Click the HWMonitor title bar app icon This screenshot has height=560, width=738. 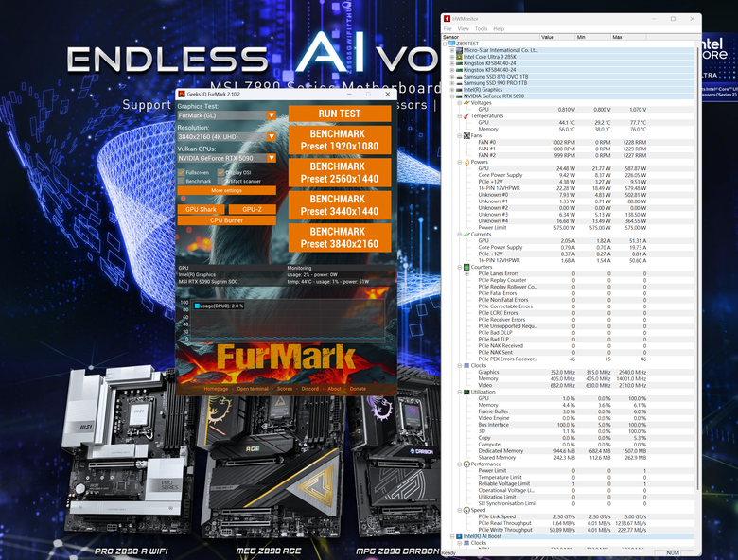click(448, 19)
